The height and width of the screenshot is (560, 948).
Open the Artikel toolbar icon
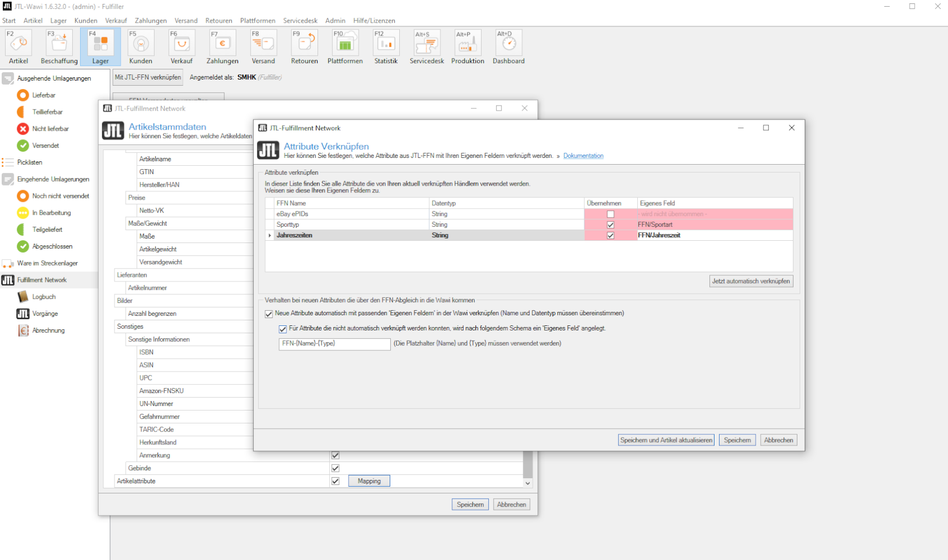coord(19,47)
